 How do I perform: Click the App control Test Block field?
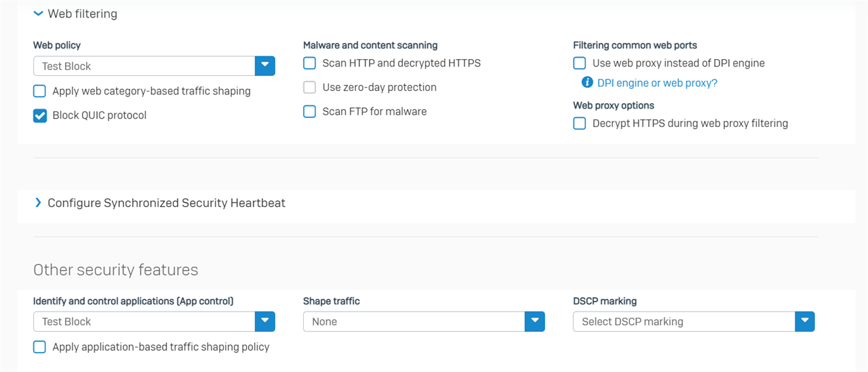coord(144,322)
